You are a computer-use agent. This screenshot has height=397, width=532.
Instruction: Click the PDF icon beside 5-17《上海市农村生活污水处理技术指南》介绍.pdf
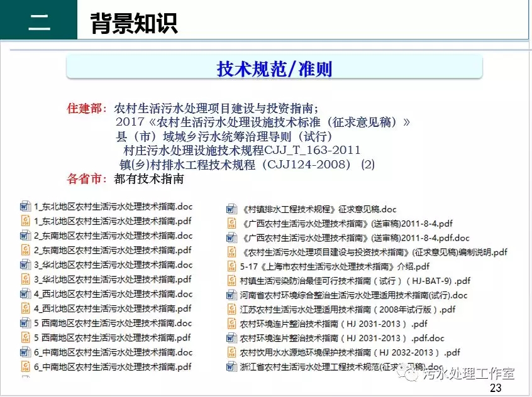[x=231, y=266]
